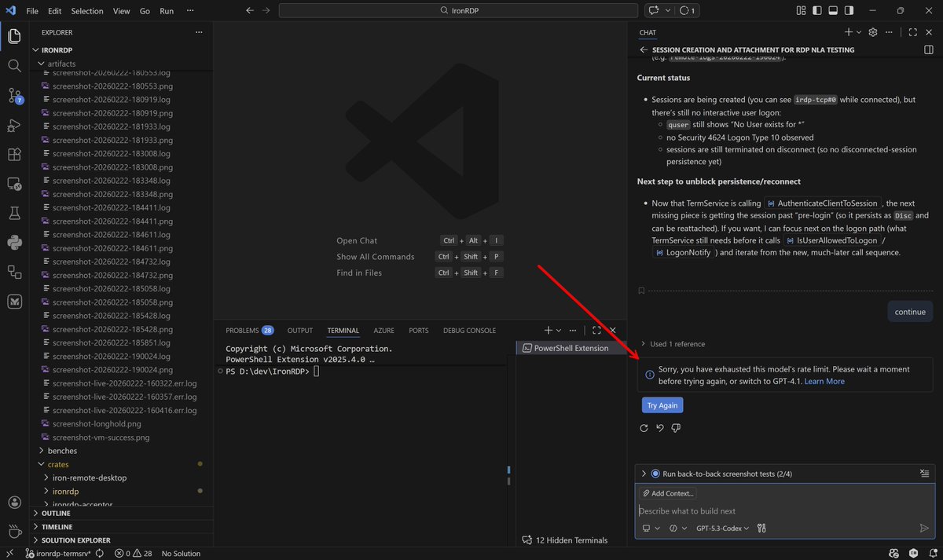Expand Used 1 reference section
Image resolution: width=943 pixels, height=560 pixels.
coord(673,344)
